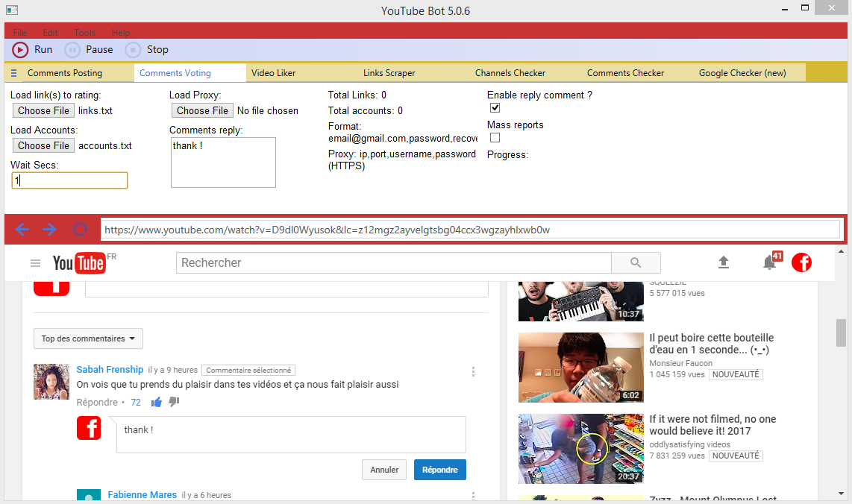Screen dimensions: 852x504
Task: Click the browser URL address field
Action: click(471, 229)
